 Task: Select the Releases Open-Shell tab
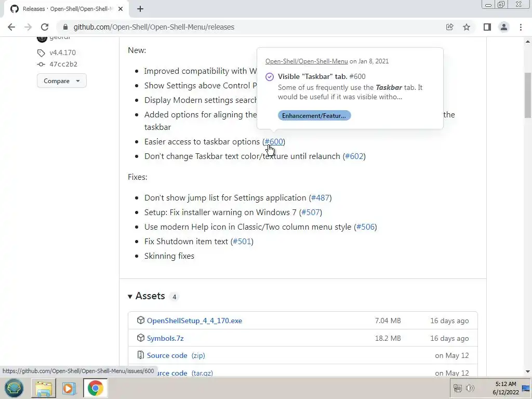(x=66, y=9)
